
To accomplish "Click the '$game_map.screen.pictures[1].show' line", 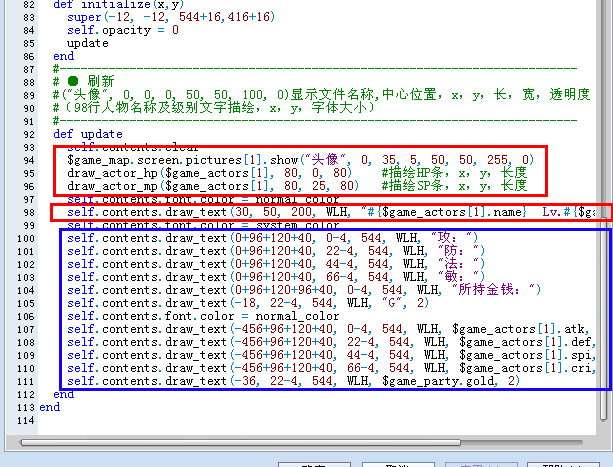I will point(300,160).
